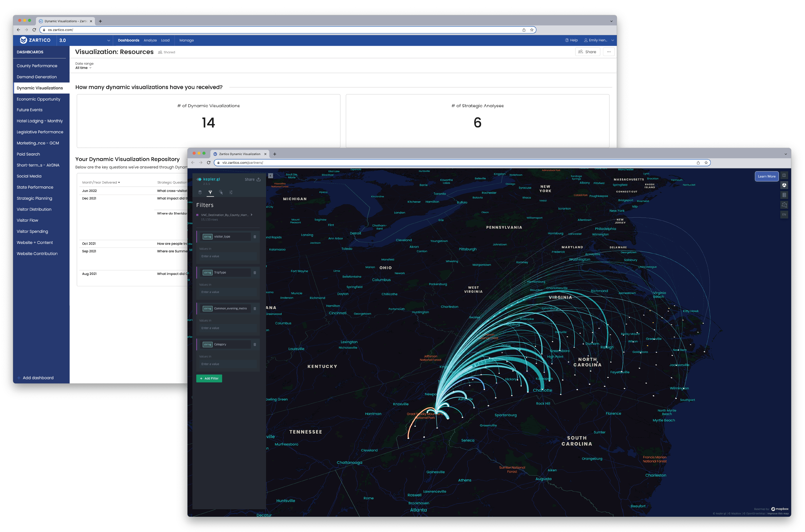Go back in the os.zartico.com browser window
The height and width of the screenshot is (532, 805).
pyautogui.click(x=19, y=30)
